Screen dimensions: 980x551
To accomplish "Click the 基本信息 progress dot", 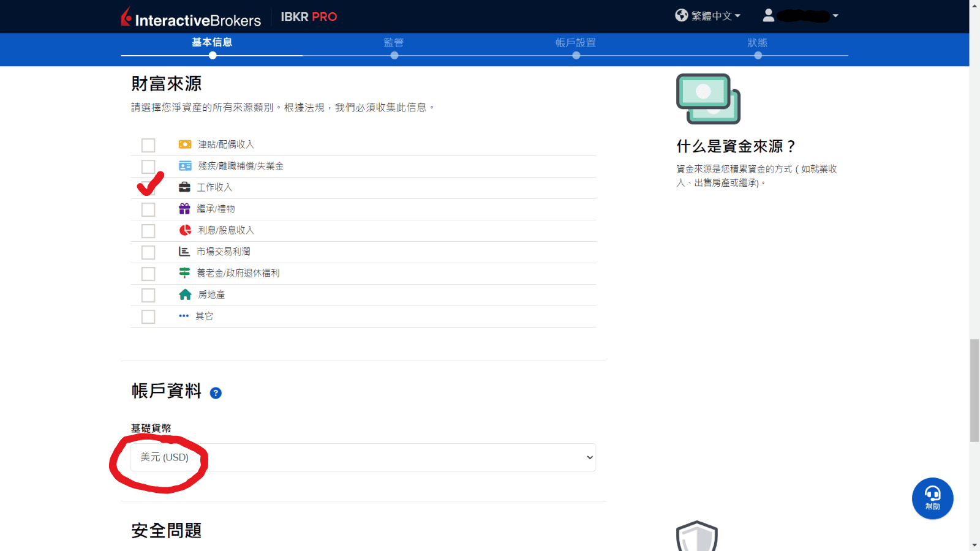I will [212, 55].
